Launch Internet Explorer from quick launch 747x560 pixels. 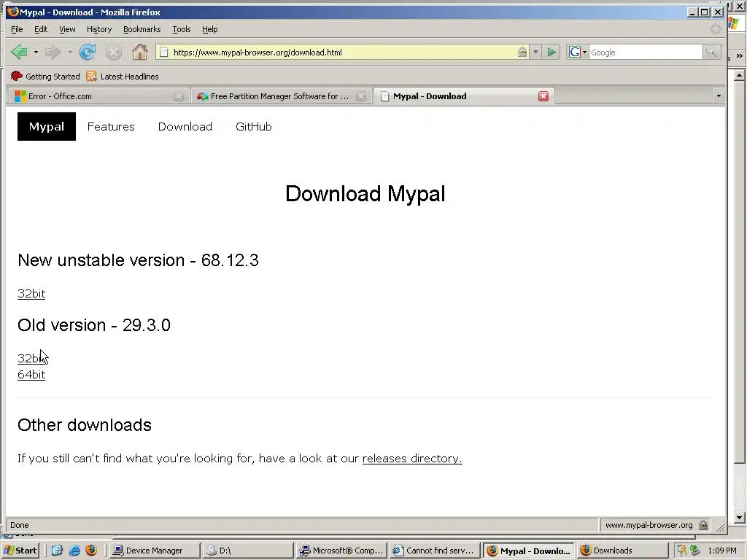coord(74,551)
